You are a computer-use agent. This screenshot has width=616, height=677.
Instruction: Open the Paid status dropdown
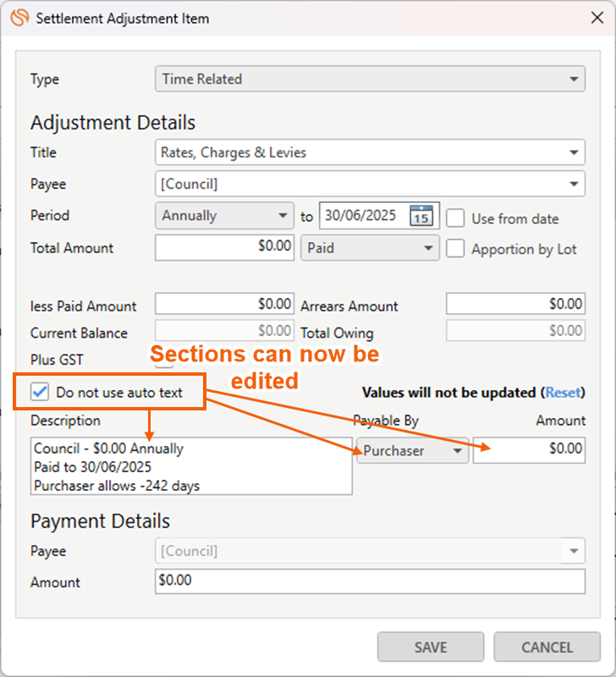370,248
